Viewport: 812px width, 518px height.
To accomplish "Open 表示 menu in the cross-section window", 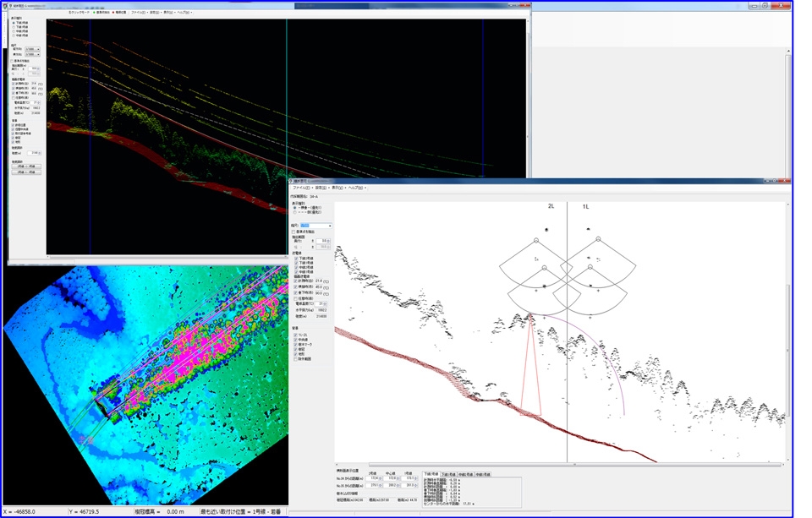I will pyautogui.click(x=337, y=188).
